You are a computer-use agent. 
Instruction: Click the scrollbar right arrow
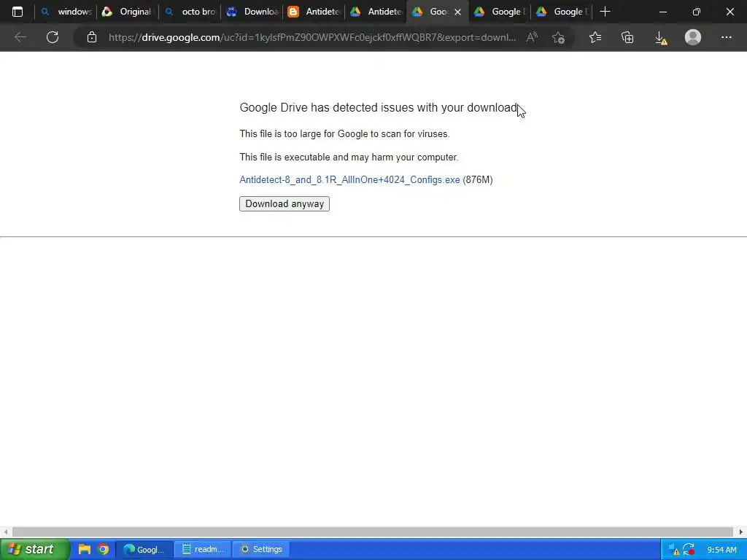(741, 532)
